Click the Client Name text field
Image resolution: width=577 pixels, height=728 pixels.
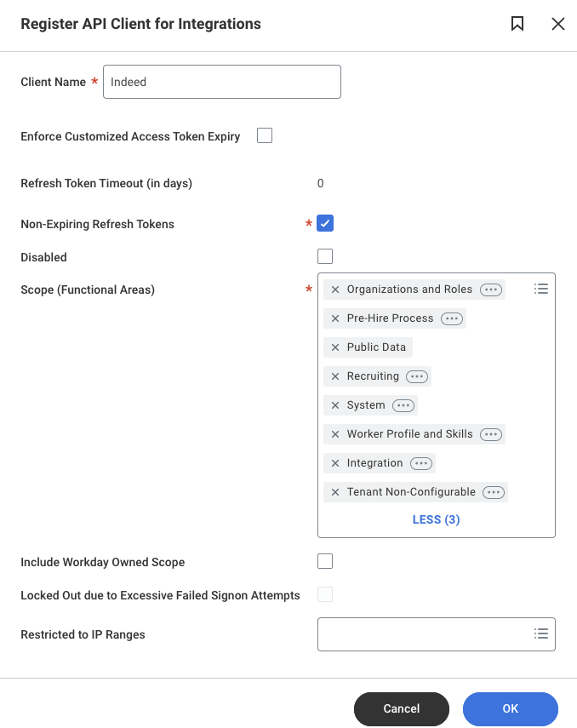click(x=222, y=82)
